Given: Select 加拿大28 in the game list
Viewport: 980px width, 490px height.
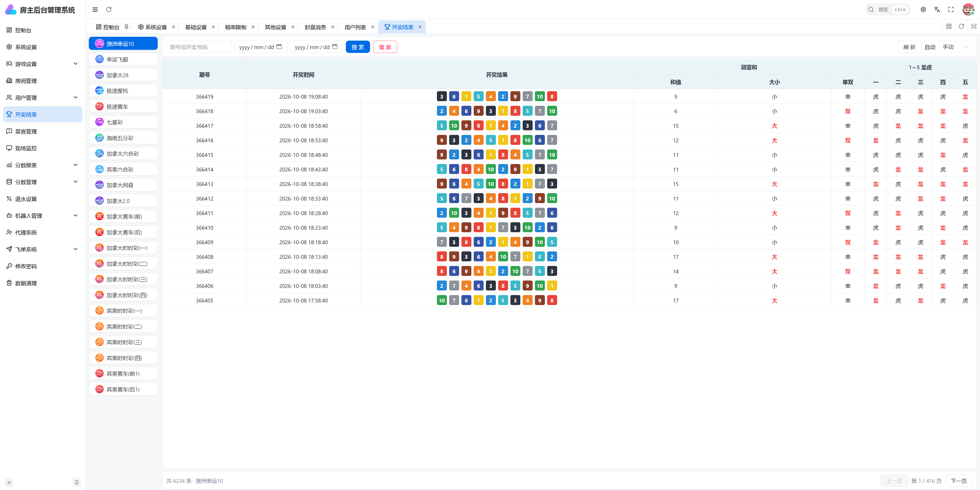Looking at the screenshot, I should [123, 75].
